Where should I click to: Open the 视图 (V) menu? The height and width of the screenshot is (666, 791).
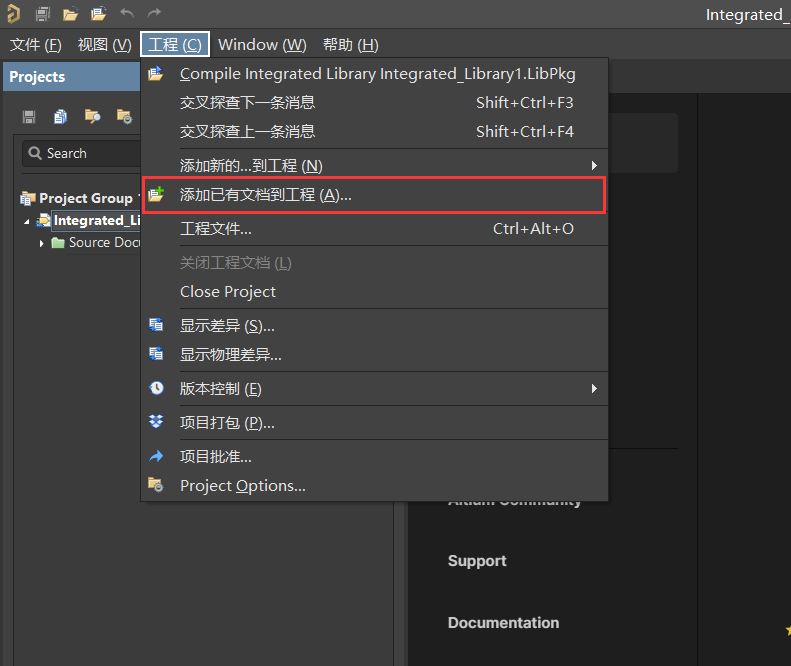pos(104,45)
